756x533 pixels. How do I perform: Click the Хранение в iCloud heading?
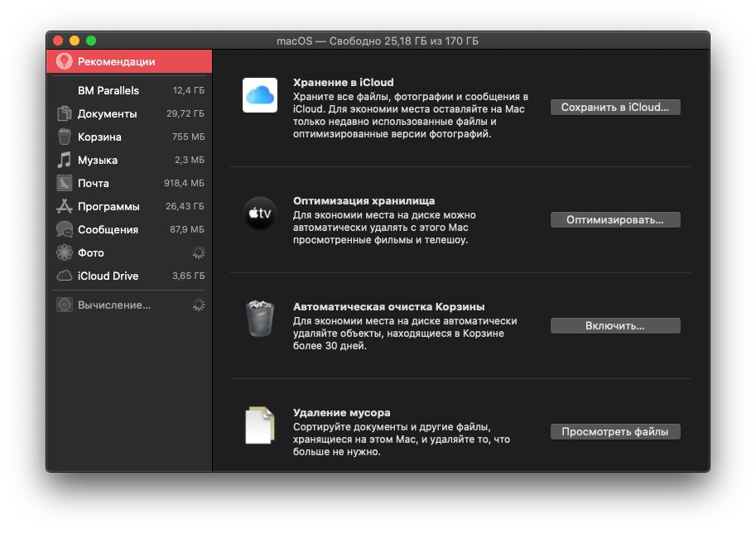(x=344, y=83)
